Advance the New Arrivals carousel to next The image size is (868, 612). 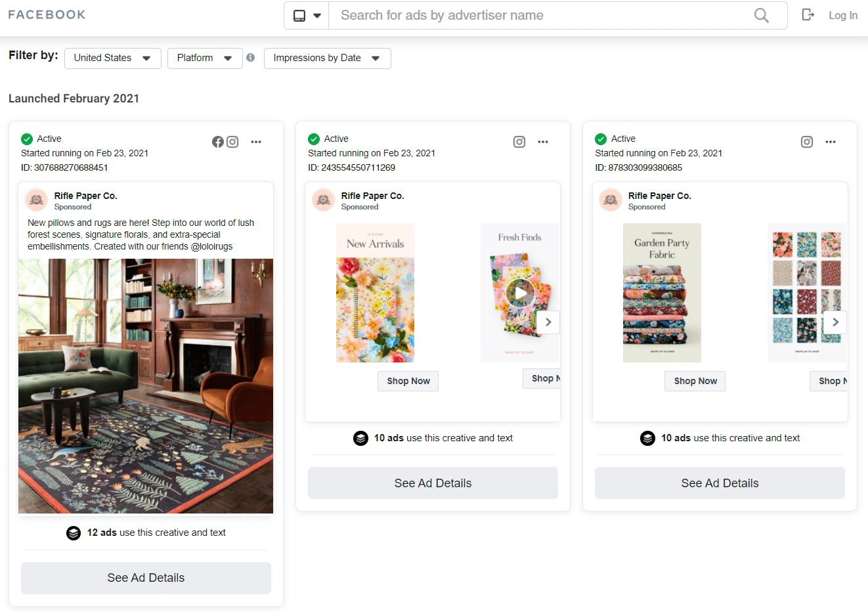548,322
